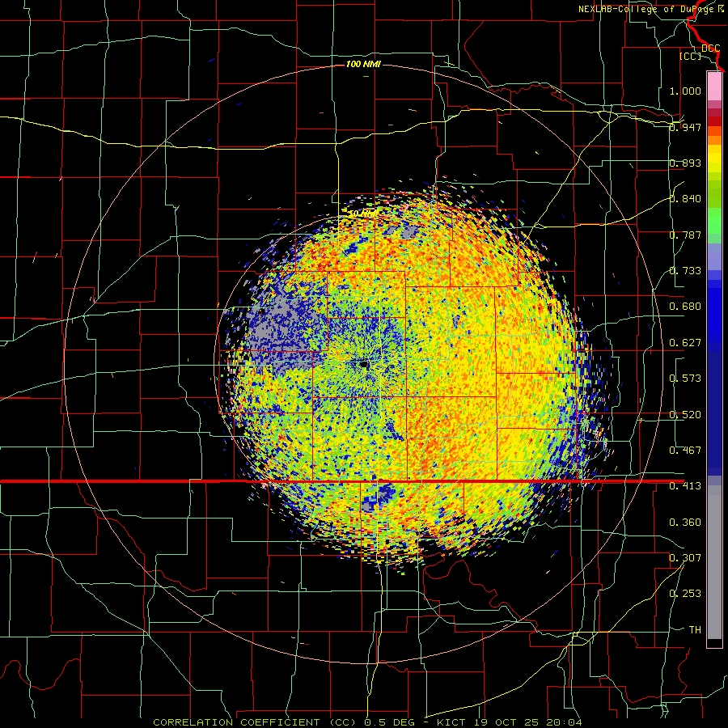Viewport: 728px width, 728px height.
Task: Click the 0.680 legend value
Action: (685, 307)
